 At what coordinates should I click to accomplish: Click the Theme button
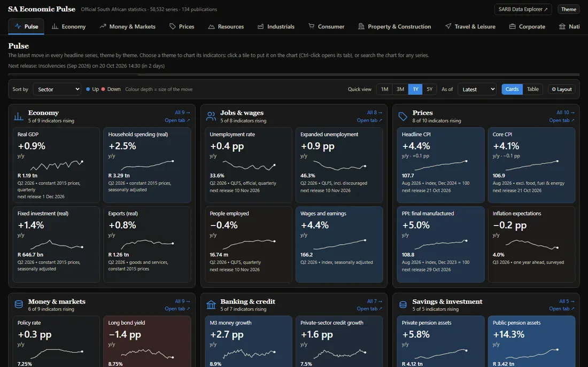[x=569, y=10]
